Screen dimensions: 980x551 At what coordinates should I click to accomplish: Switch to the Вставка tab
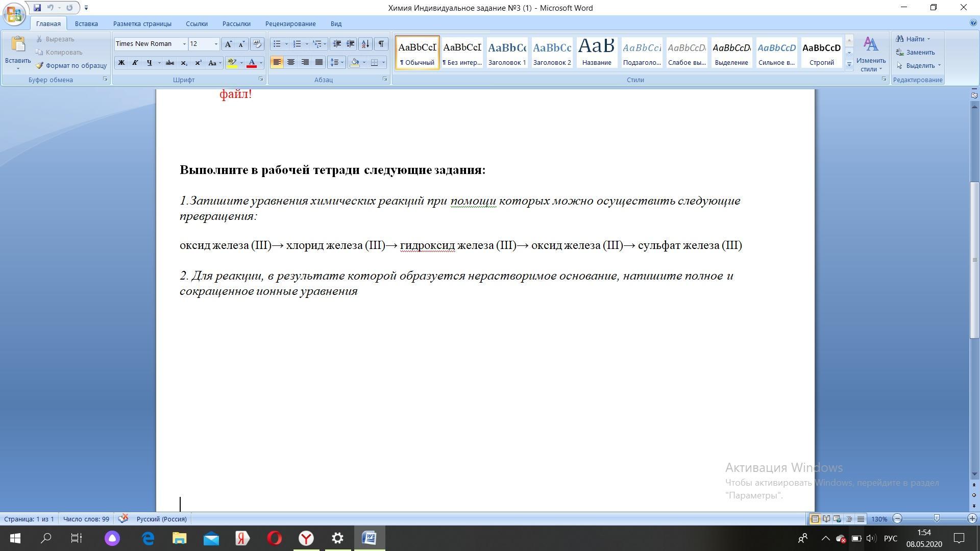click(86, 23)
